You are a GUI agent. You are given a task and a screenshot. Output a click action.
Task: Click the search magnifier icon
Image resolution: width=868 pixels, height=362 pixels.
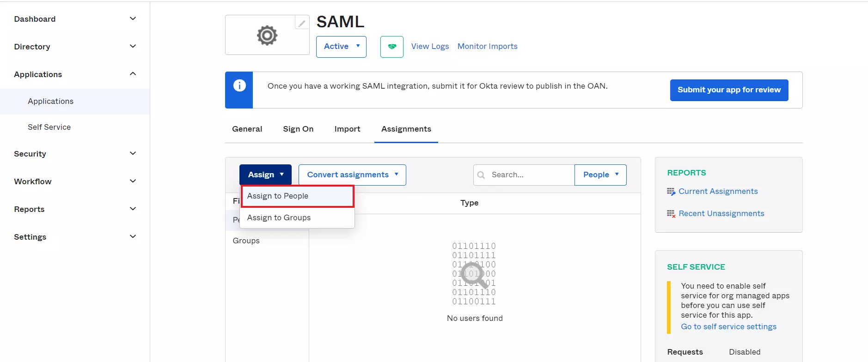coord(481,175)
